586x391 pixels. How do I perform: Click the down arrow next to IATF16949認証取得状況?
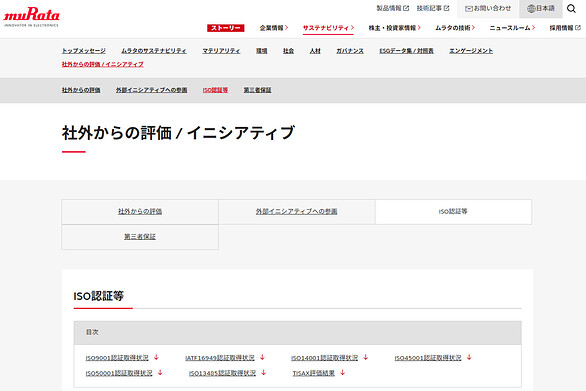262,357
